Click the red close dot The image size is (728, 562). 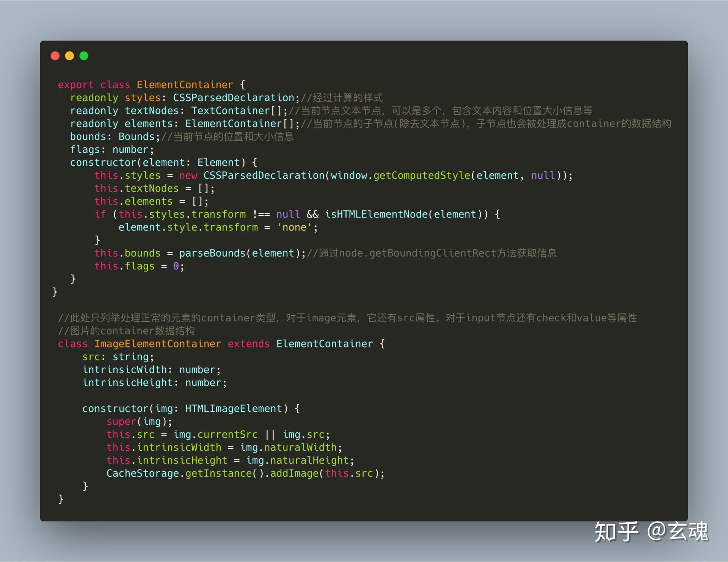point(55,56)
